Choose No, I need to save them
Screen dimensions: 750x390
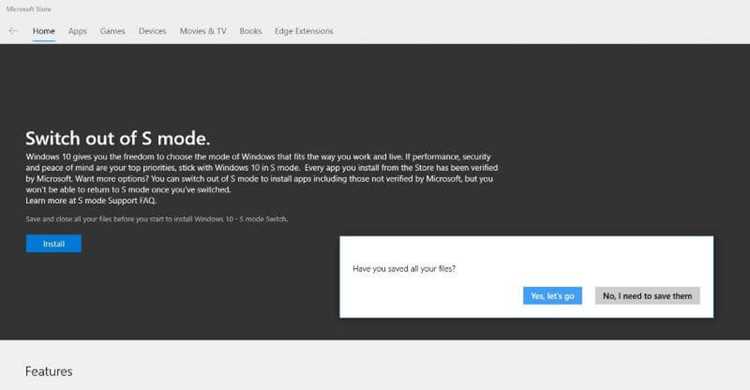(647, 296)
